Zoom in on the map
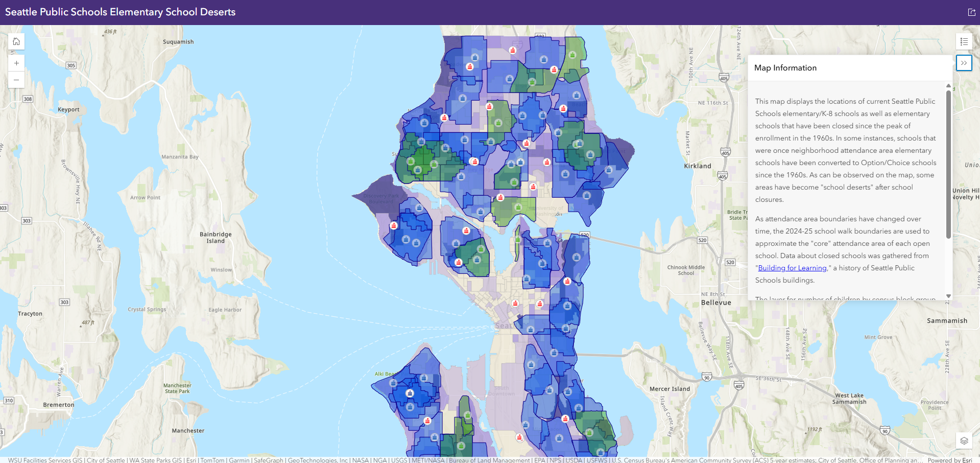The height and width of the screenshot is (463, 980). tap(16, 63)
